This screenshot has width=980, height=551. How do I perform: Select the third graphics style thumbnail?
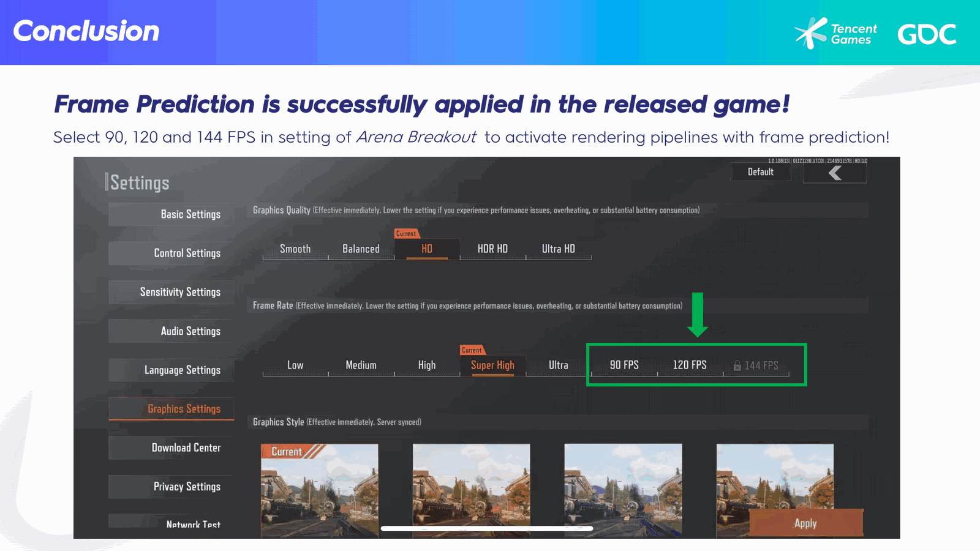tap(623, 491)
